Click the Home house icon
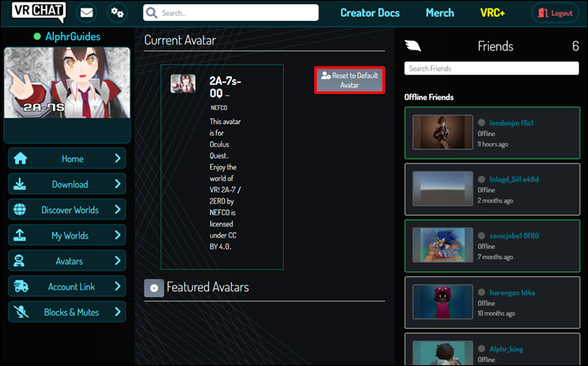 (20, 159)
